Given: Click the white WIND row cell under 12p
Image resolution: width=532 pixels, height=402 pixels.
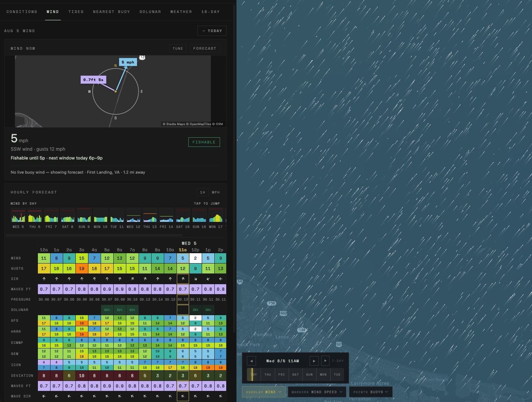Looking at the screenshot, I should click(196, 258).
